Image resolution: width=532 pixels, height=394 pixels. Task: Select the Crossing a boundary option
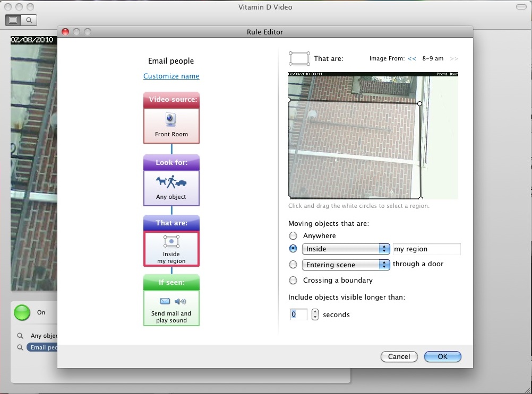click(293, 281)
